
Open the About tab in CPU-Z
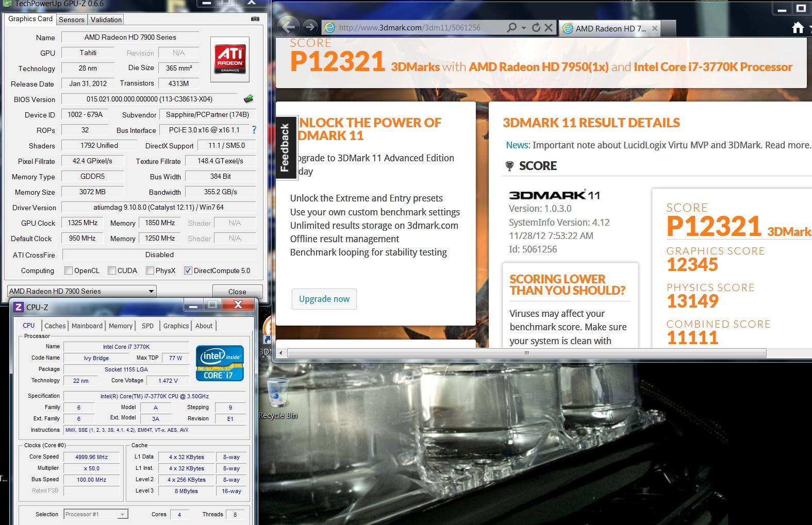click(x=204, y=326)
